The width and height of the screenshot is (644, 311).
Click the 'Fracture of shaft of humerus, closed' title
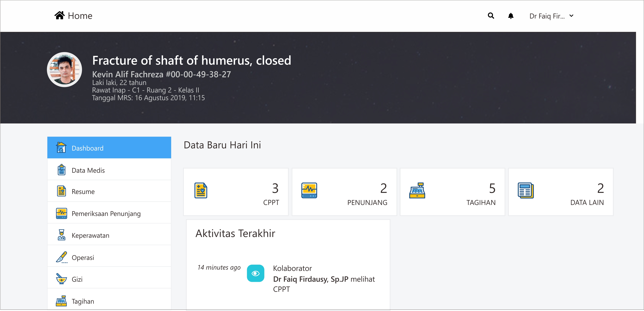[192, 60]
